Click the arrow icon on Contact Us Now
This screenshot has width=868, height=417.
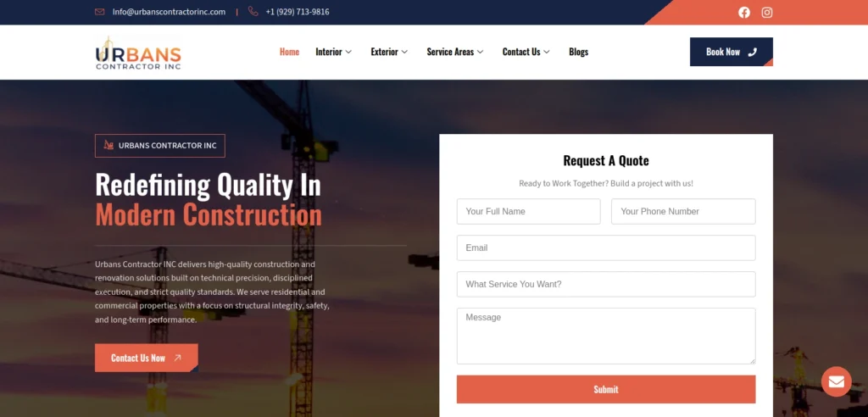pyautogui.click(x=177, y=358)
